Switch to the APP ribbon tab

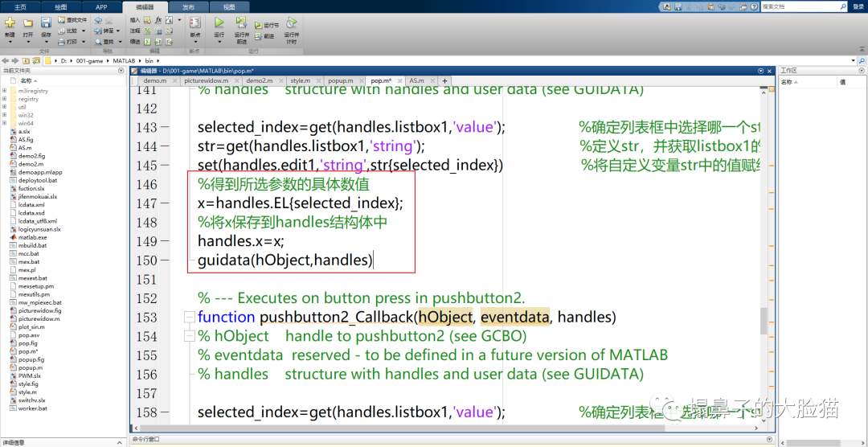click(101, 8)
